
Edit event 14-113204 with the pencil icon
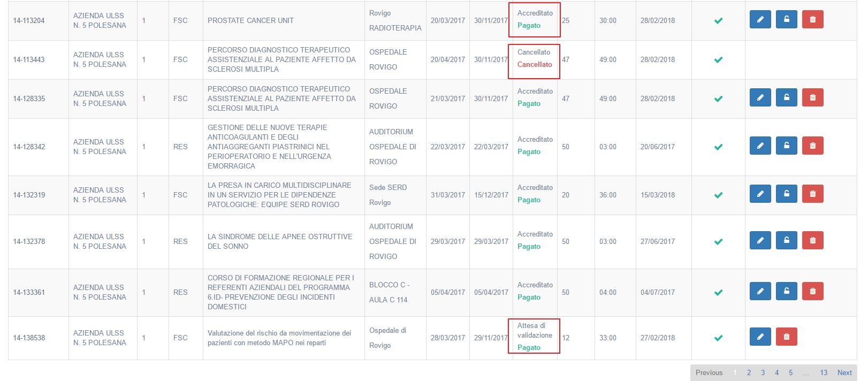pyautogui.click(x=760, y=19)
